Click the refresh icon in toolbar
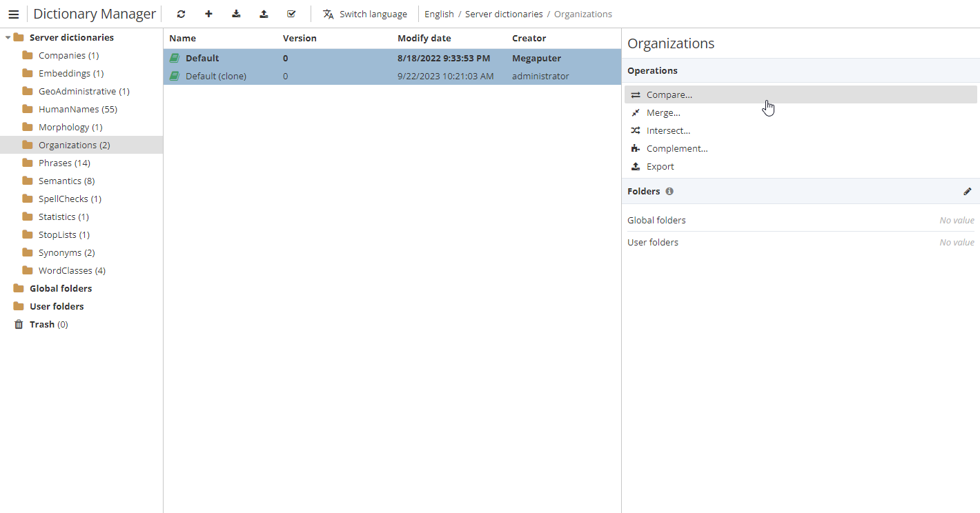Image resolution: width=980 pixels, height=513 pixels. 181,14
